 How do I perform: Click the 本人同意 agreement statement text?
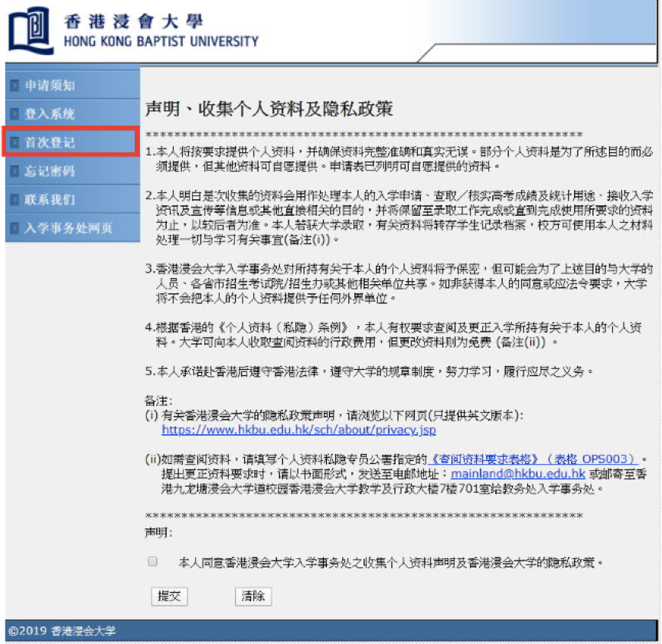coord(390,562)
